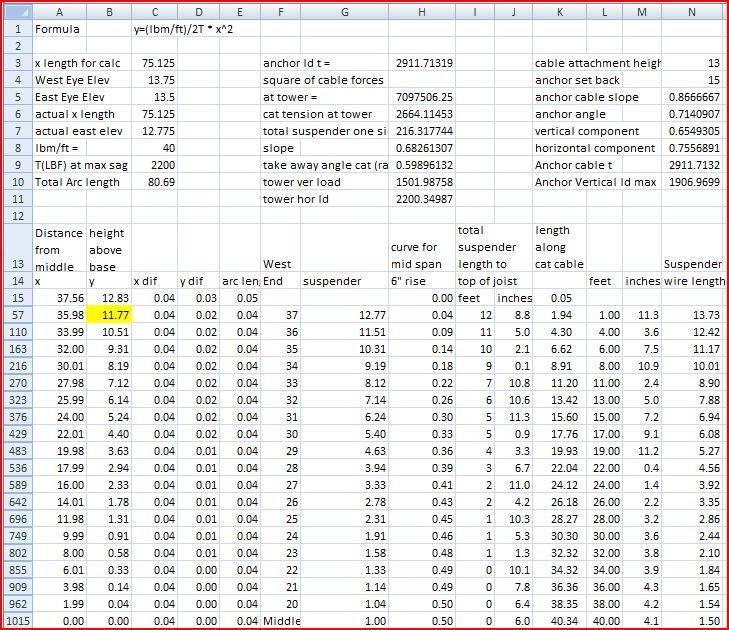
Task: Select 'height above base' header cell
Action: pyautogui.click(x=109, y=249)
